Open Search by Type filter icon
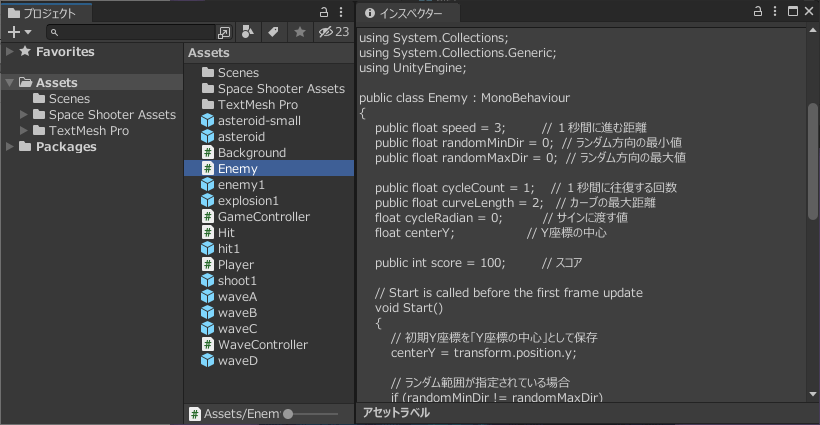Viewport: 820px width, 425px height. 248,32
